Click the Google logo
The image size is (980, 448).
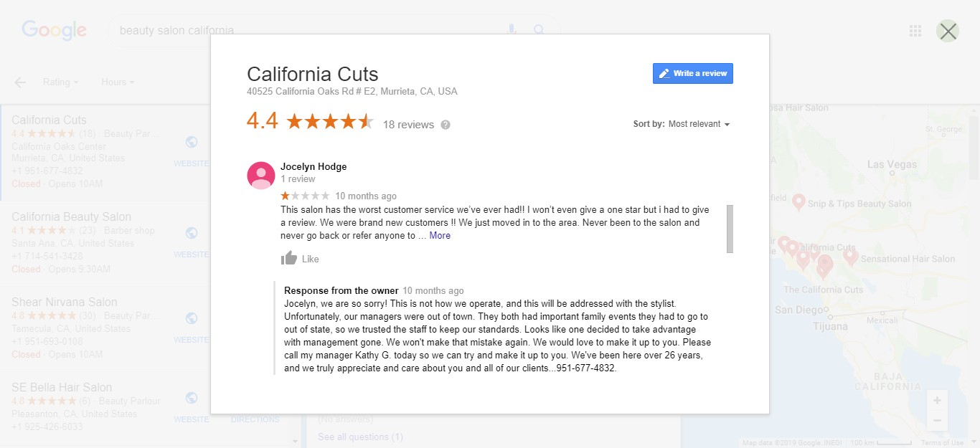pos(54,29)
